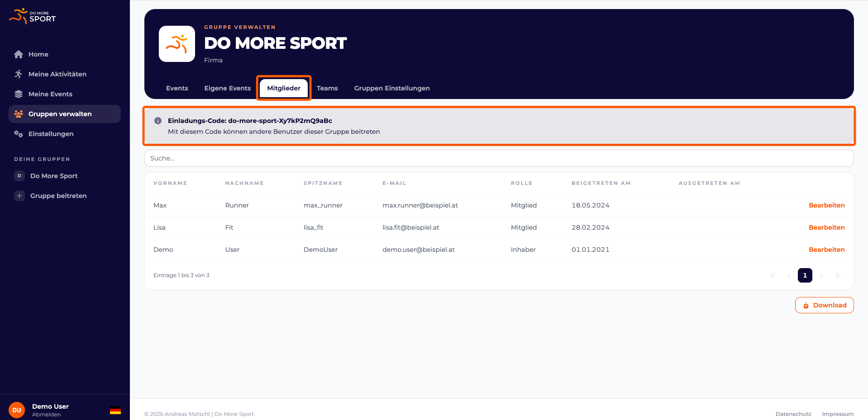Edit member Max Runner via Bearbeiten
Viewport: 868px width, 420px height.
pos(826,205)
